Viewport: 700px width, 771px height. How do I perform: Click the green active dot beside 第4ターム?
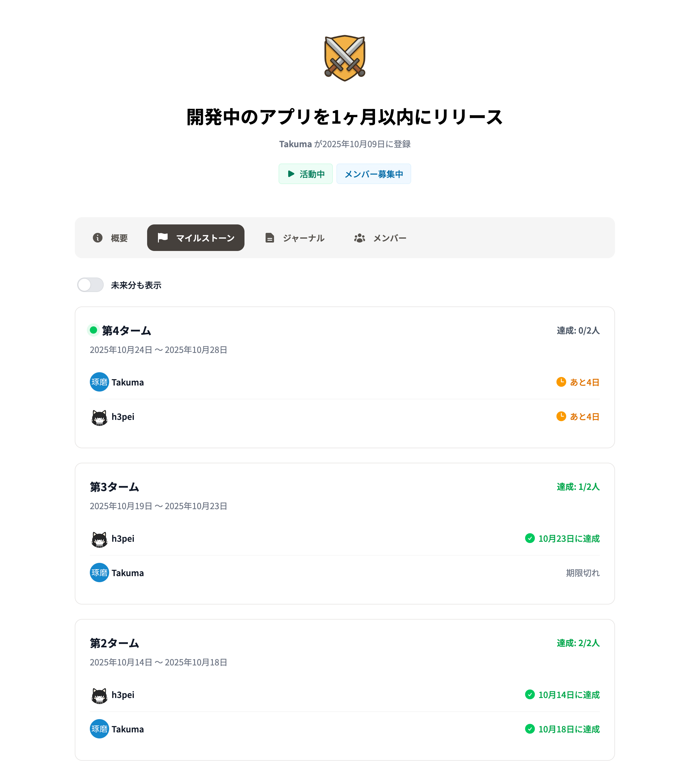(93, 330)
